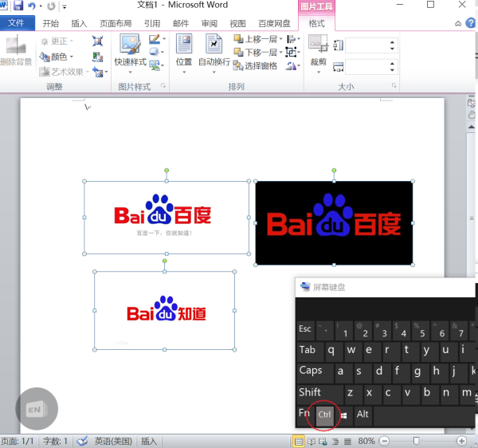Switch to the References (引用) tab
Screen dimensions: 478x448
click(152, 23)
